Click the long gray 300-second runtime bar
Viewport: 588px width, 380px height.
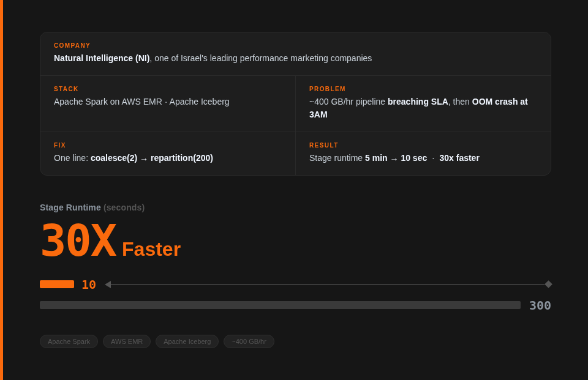point(280,305)
